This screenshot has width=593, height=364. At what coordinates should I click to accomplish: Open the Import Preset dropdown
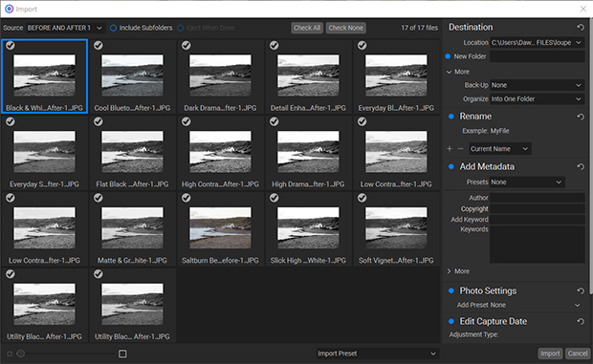click(378, 353)
